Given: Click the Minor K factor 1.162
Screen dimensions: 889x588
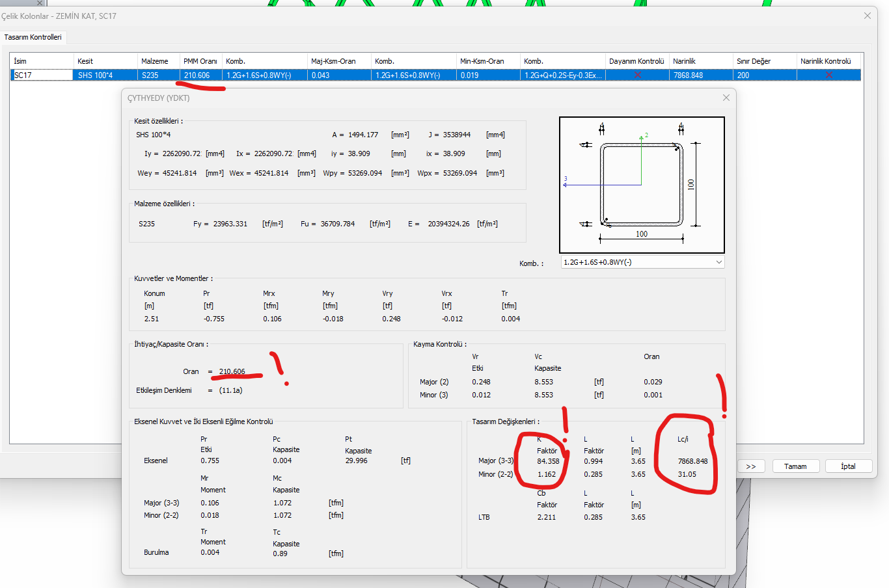Looking at the screenshot, I should pyautogui.click(x=547, y=474).
